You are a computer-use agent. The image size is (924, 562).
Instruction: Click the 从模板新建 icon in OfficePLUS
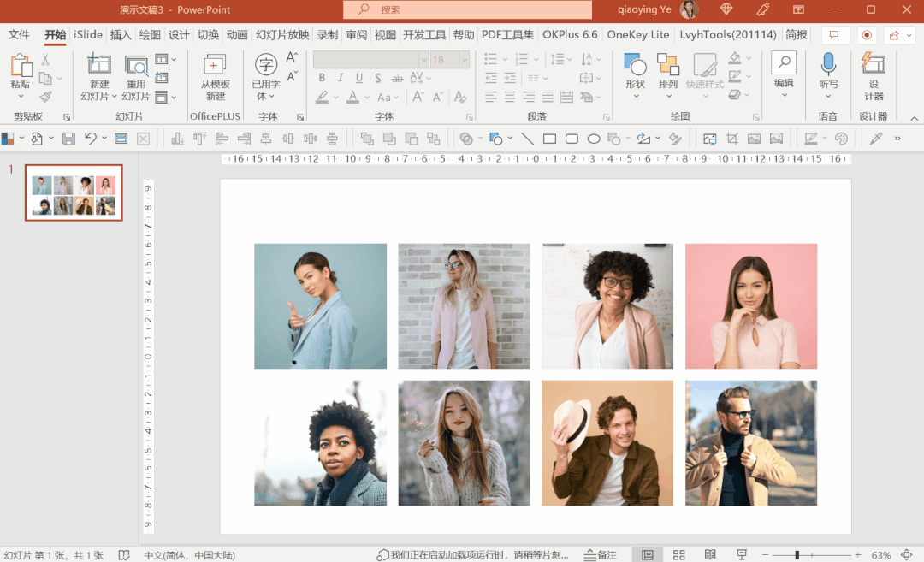click(x=215, y=66)
